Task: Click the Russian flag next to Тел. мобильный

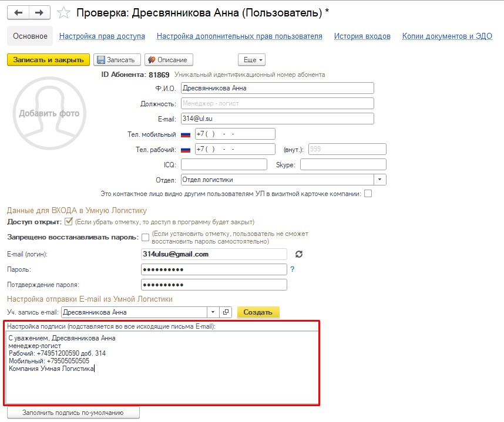Action: click(x=186, y=134)
